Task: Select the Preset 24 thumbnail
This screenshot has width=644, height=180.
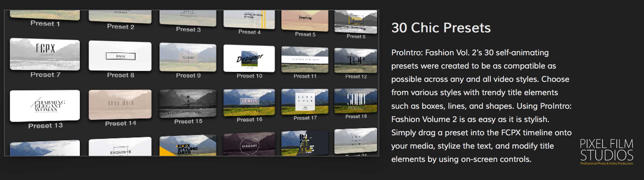Action: [356, 141]
